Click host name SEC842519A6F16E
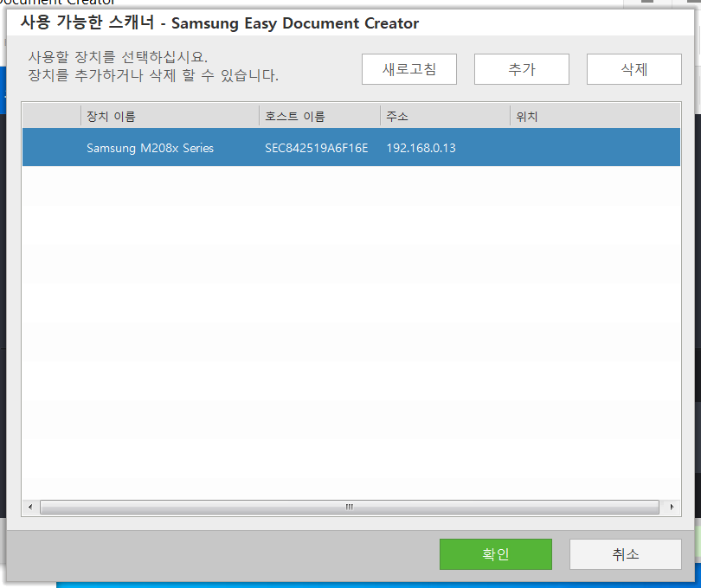 point(317,148)
